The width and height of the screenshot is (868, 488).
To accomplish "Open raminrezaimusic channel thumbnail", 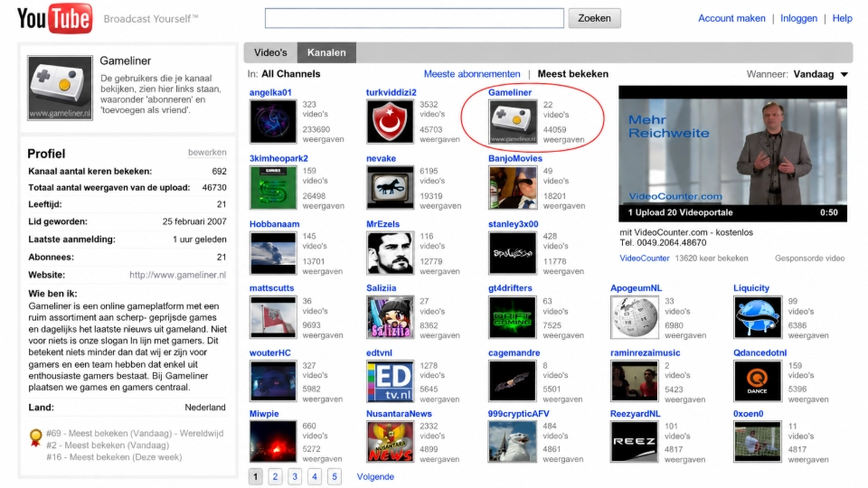I will (635, 381).
